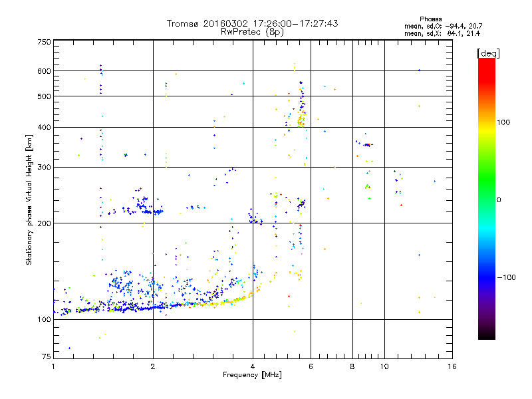This screenshot has height=399, width=532.
Task: Click the y-axis tick label '300'
Action: click(x=44, y=168)
